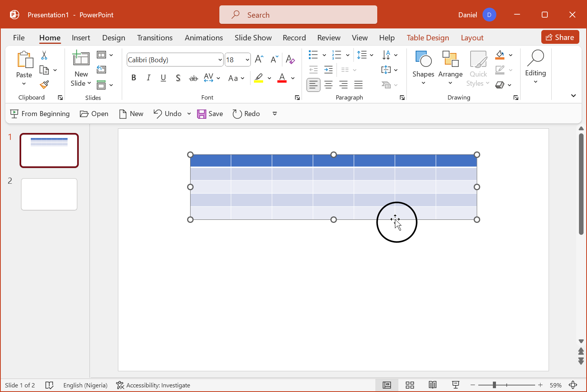This screenshot has height=392, width=587.
Task: Click Increase Font Size icon
Action: (x=259, y=59)
